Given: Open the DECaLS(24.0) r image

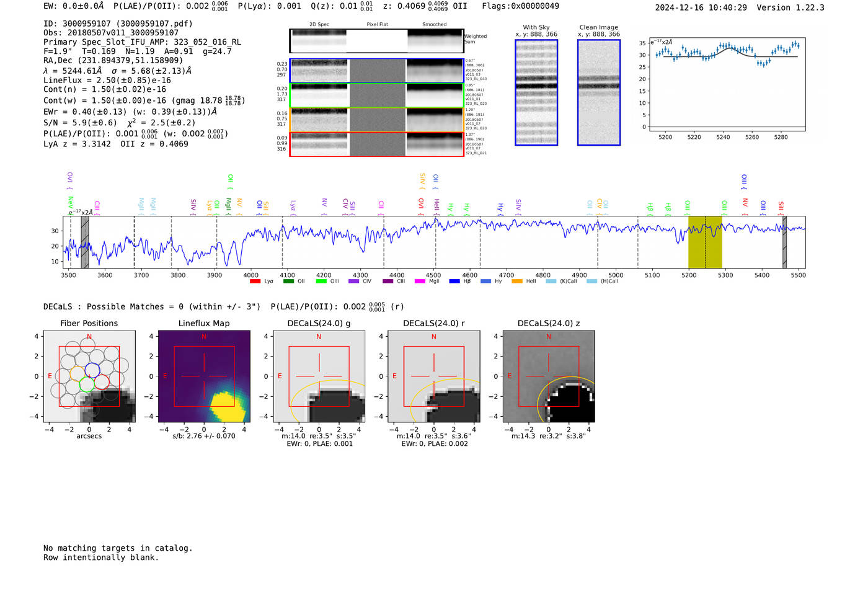Looking at the screenshot, I should pos(433,376).
